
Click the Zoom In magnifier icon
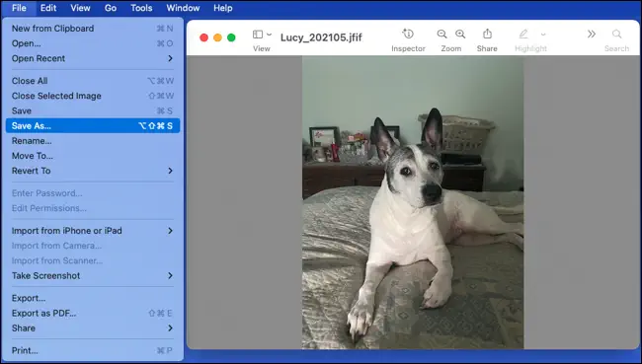point(460,34)
